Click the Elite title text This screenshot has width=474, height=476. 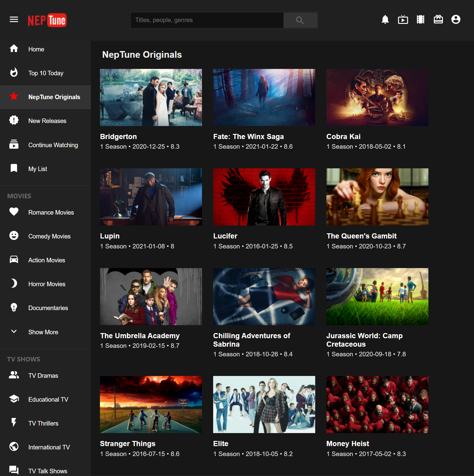pos(221,444)
